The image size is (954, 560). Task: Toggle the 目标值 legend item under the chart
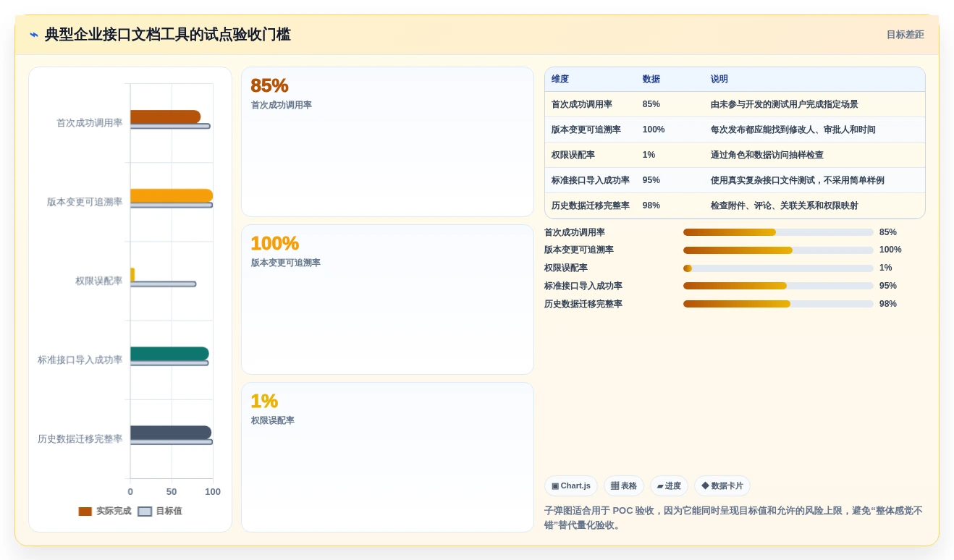[160, 511]
